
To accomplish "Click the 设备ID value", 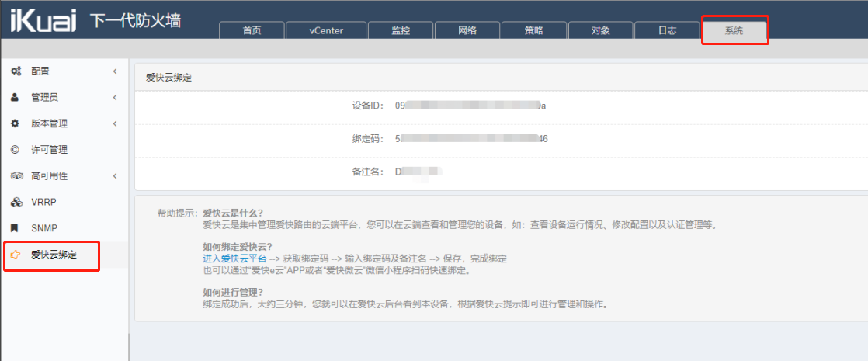I will pos(470,106).
